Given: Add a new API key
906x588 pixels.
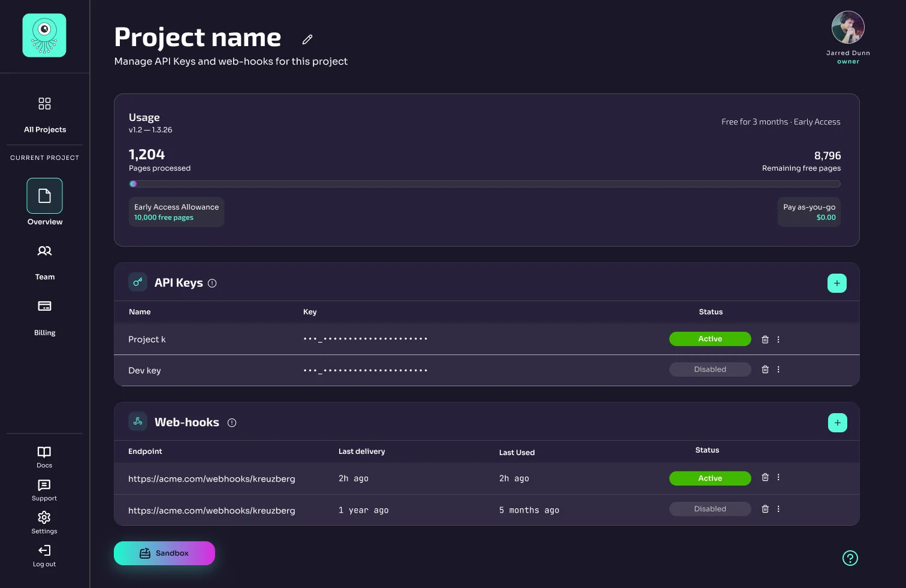Looking at the screenshot, I should [x=837, y=283].
